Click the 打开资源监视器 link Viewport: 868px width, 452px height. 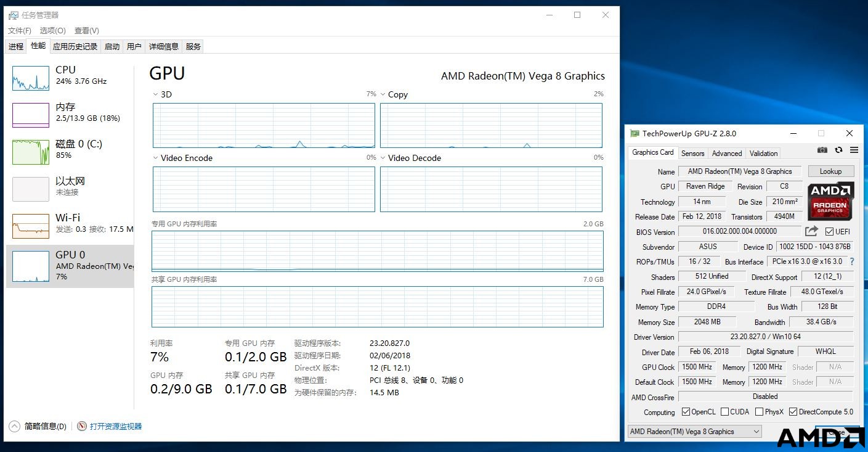pyautogui.click(x=116, y=426)
